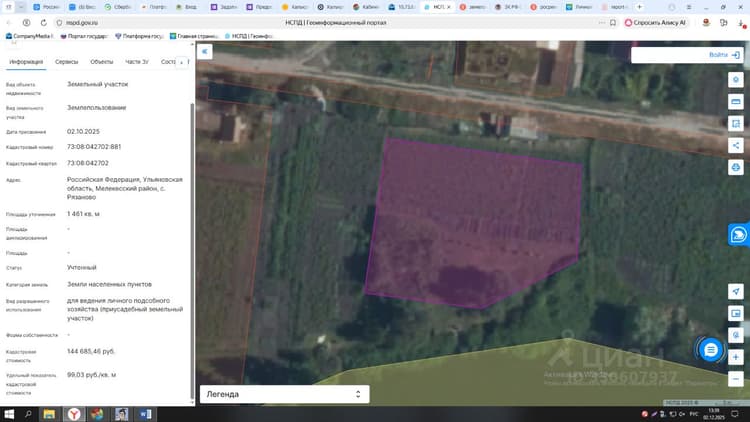Open Microsoft Word from the taskbar

145,414
